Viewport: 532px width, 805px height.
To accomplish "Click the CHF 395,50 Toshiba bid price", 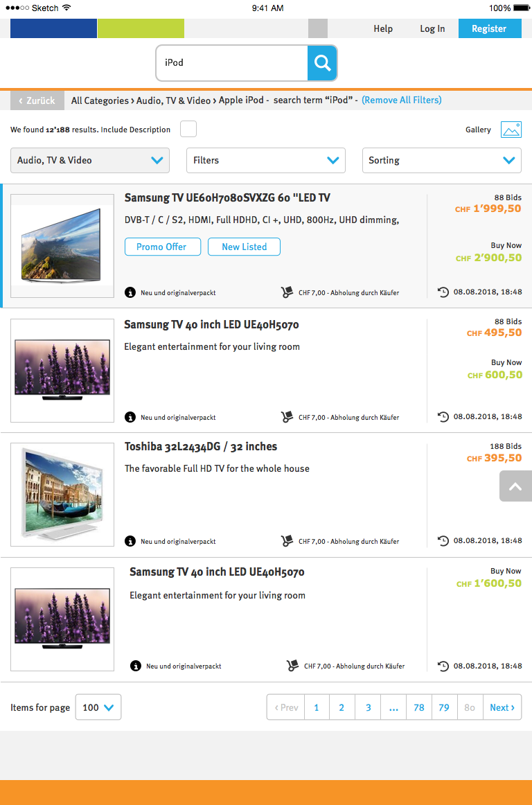I will tap(494, 458).
